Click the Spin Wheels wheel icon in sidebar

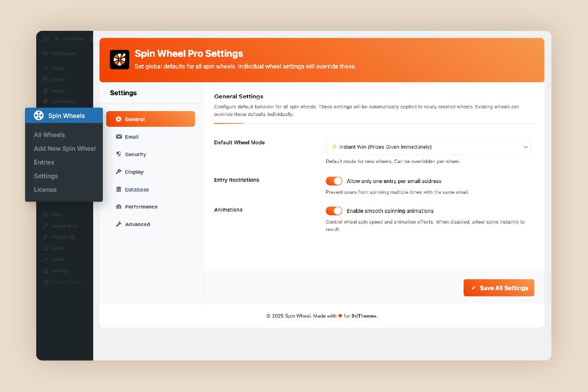[39, 115]
